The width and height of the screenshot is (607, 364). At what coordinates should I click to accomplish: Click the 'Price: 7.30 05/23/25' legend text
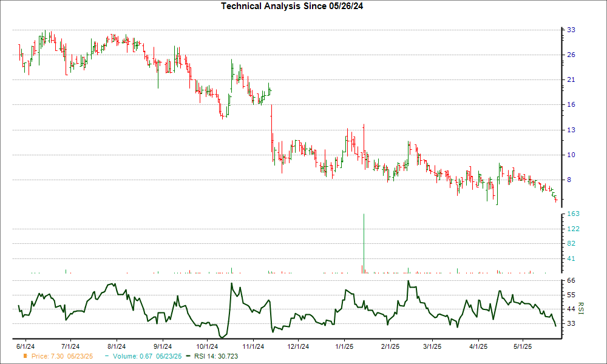pyautogui.click(x=63, y=356)
